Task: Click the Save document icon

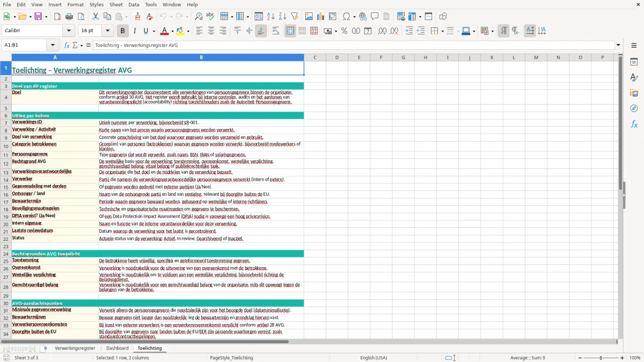Action: 38,17
